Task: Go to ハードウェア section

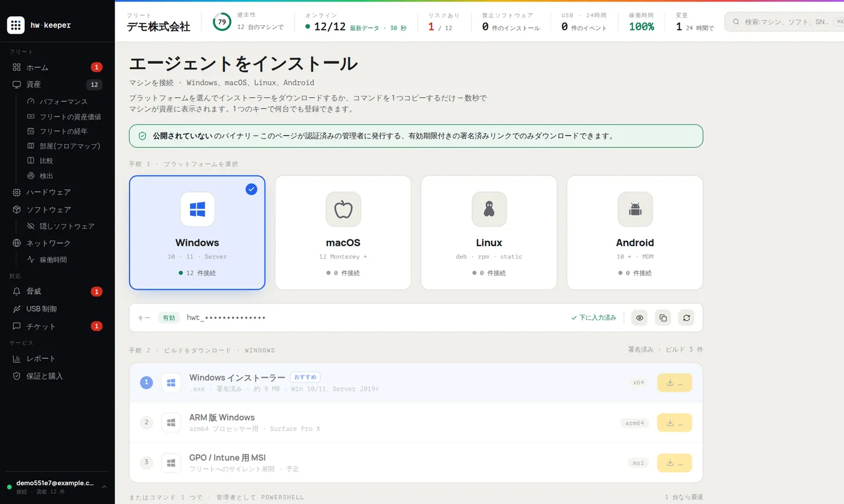Action: pyautogui.click(x=57, y=192)
